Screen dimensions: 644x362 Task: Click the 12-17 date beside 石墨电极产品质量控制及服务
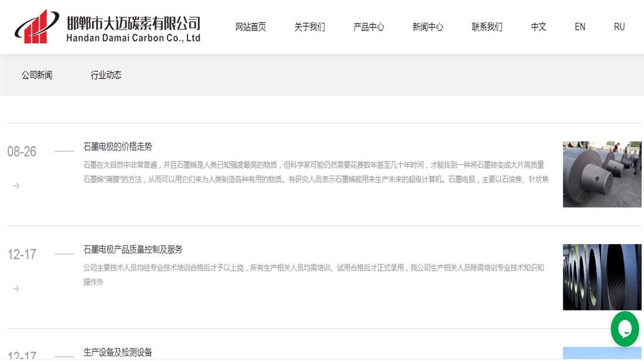pyautogui.click(x=22, y=254)
